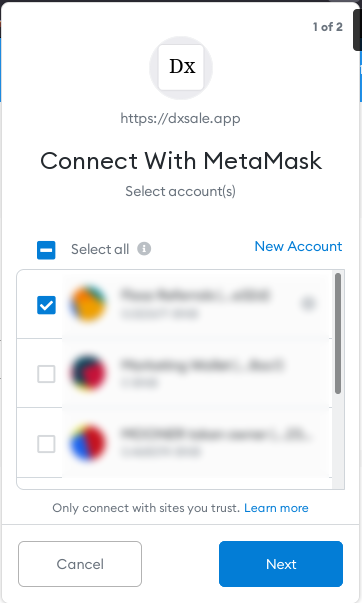Check the second account checkbox
362x603 pixels.
coord(46,374)
